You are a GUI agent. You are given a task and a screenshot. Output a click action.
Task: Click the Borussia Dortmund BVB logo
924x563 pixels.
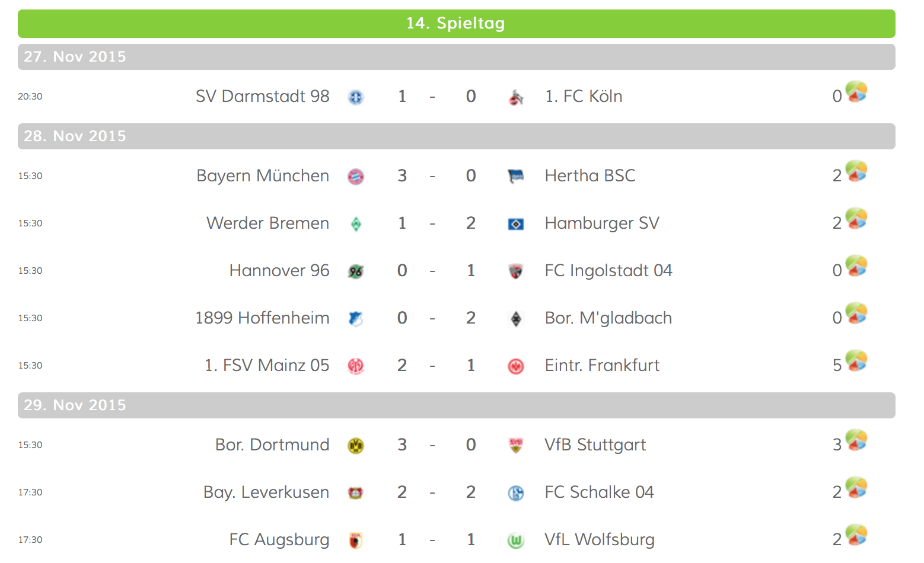coord(355,446)
